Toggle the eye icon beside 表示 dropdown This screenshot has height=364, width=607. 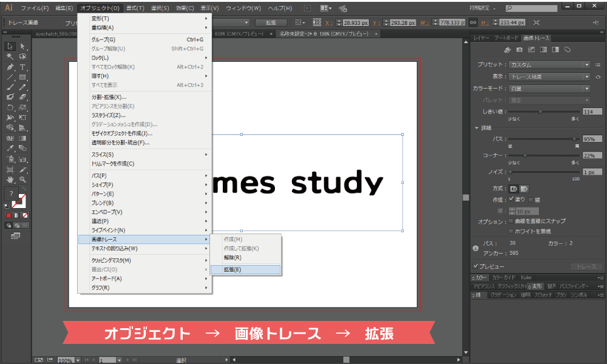tap(598, 77)
